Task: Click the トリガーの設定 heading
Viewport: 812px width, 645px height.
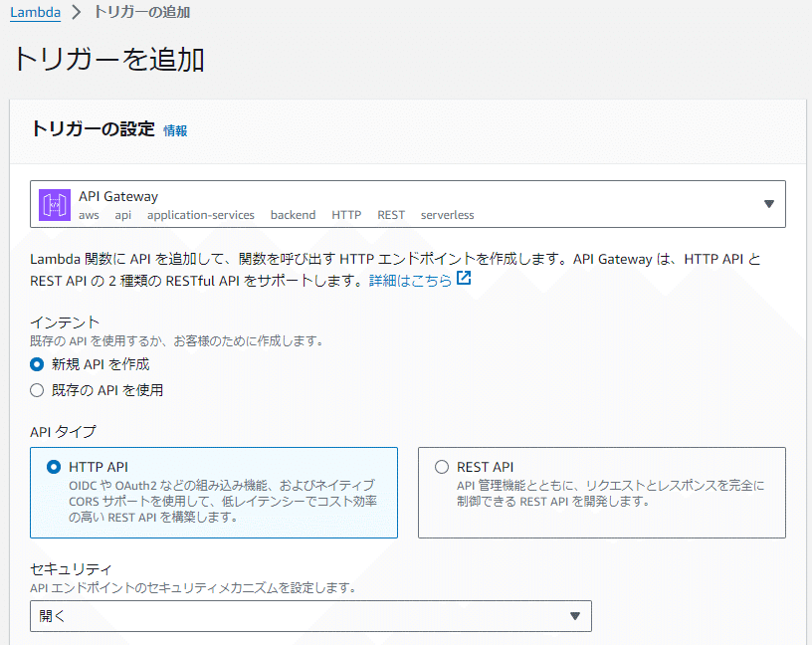Action: pyautogui.click(x=94, y=128)
